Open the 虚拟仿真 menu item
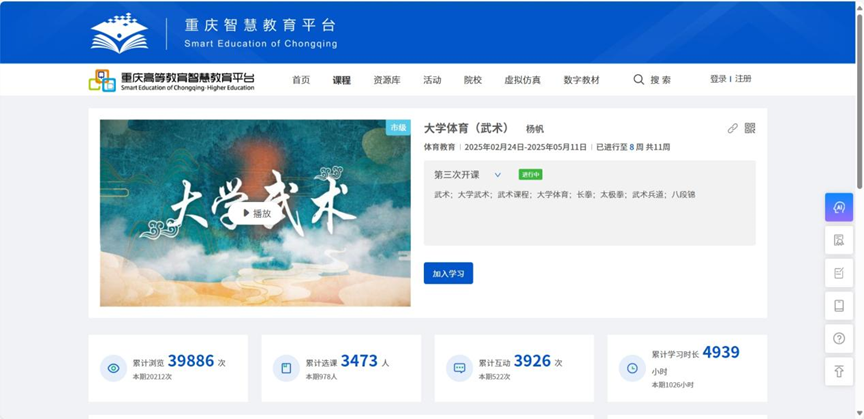Image resolution: width=864 pixels, height=419 pixels. click(522, 80)
